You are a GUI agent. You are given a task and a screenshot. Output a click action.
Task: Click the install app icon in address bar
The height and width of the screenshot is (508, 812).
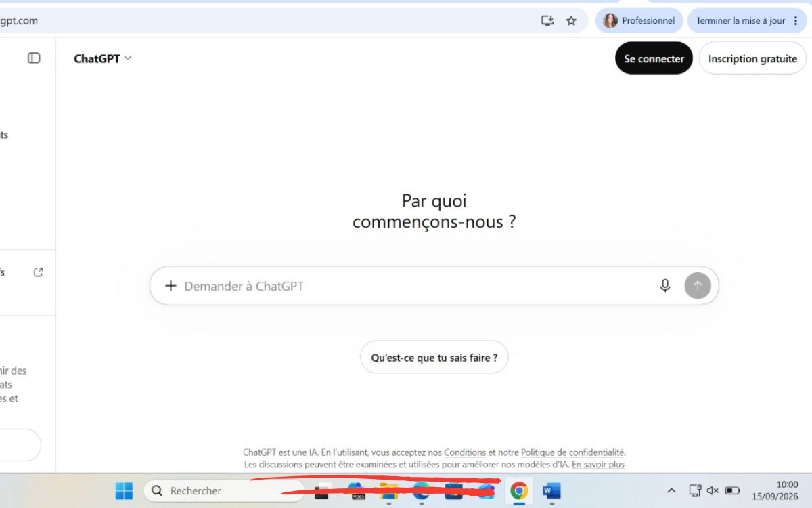[547, 20]
